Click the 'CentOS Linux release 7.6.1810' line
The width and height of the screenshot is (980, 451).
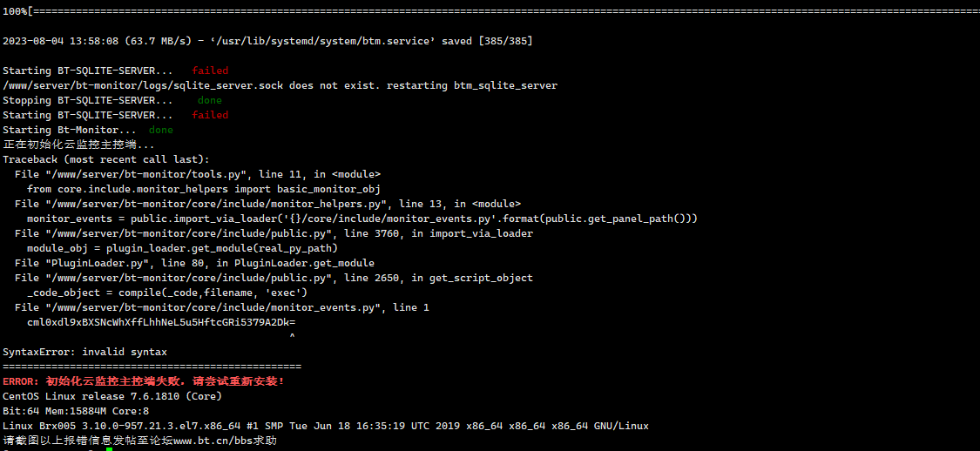pos(112,396)
